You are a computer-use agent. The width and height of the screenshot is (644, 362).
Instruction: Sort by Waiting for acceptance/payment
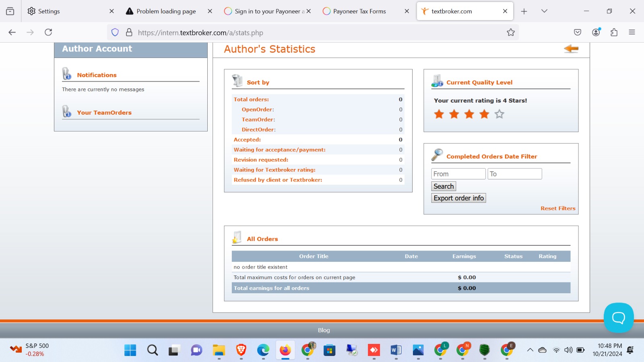pyautogui.click(x=280, y=150)
